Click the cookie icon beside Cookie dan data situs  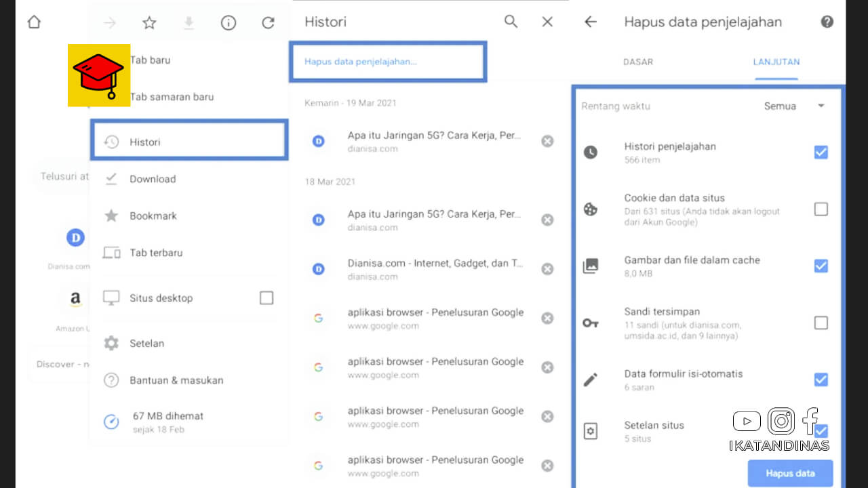click(x=591, y=209)
